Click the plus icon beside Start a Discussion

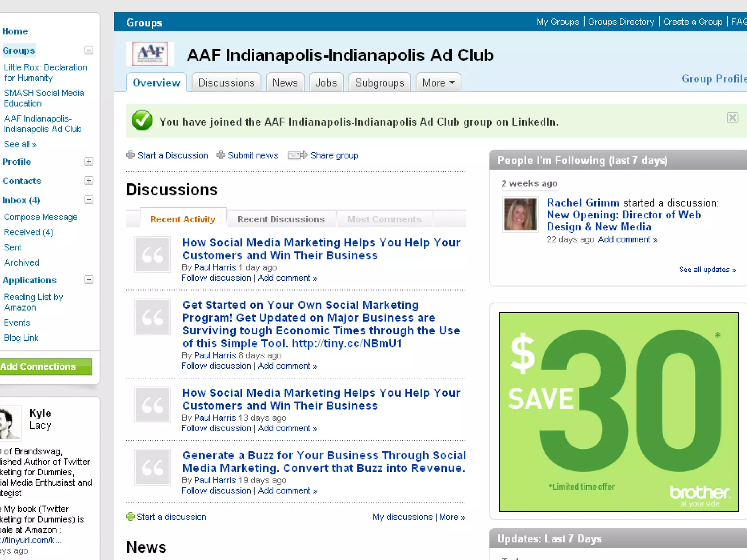(x=130, y=155)
